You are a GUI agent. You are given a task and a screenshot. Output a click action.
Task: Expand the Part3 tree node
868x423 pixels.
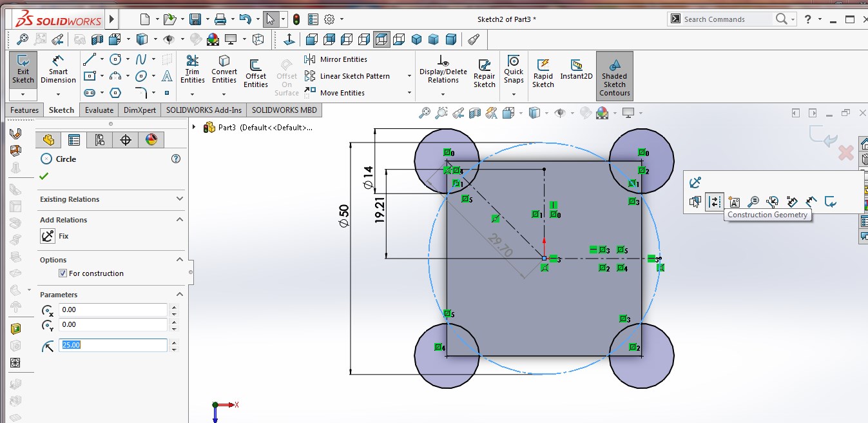tap(194, 127)
